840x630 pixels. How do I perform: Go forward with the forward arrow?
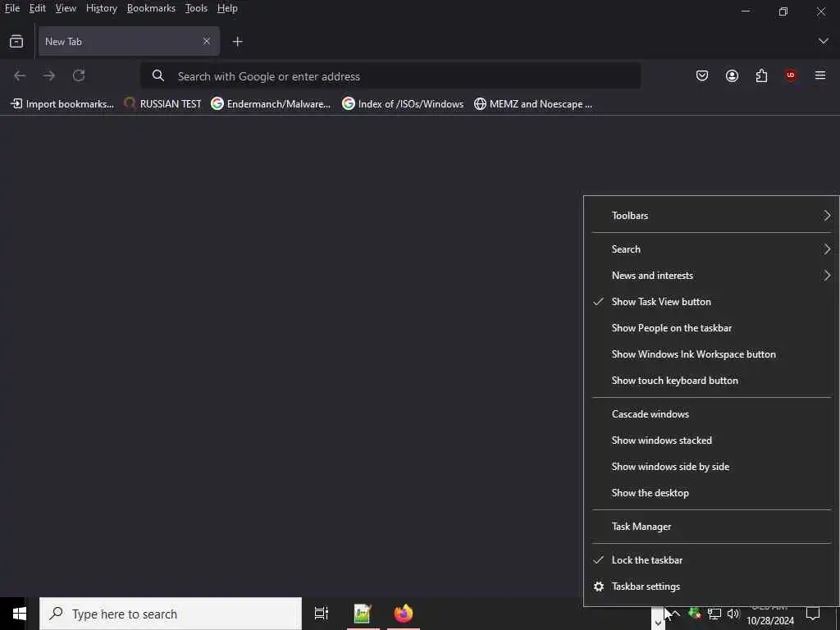tap(49, 76)
